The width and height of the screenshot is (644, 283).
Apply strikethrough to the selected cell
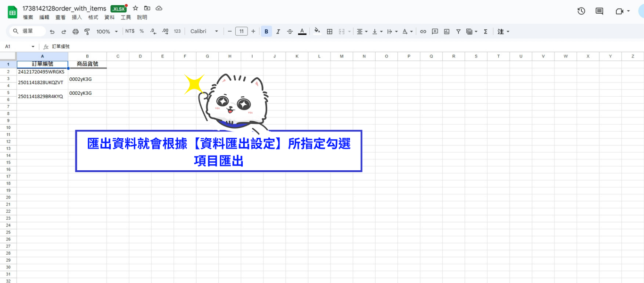(x=290, y=32)
